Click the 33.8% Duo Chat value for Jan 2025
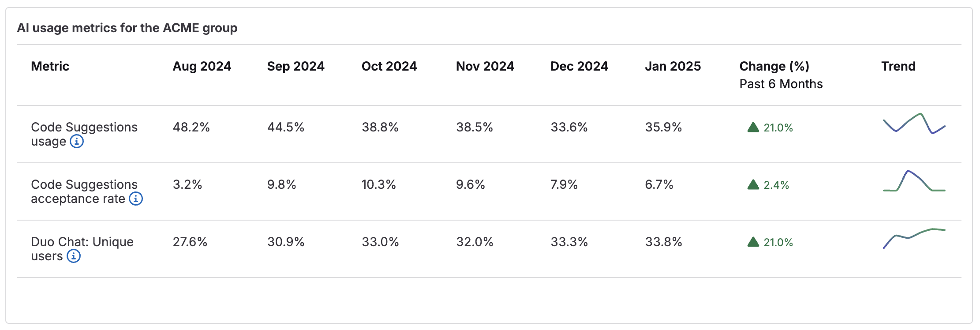This screenshot has height=330, width=980. 663,242
